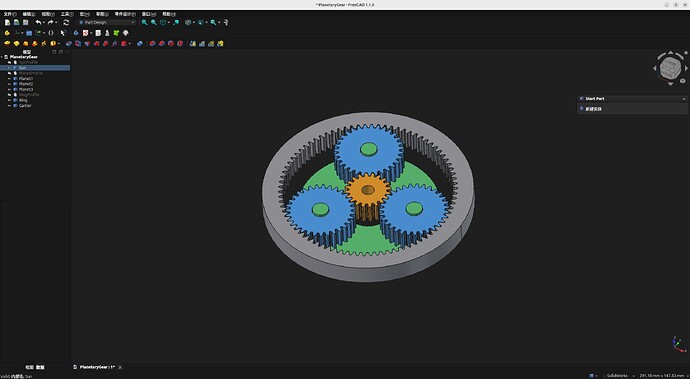Click the Undo arrow icon
Viewport: 690px width, 379px height.
point(38,22)
